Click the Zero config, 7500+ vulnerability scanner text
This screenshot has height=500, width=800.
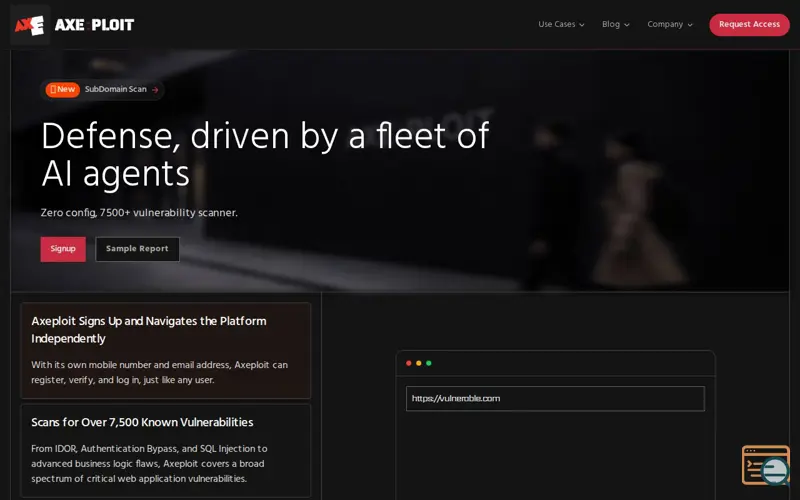(x=139, y=213)
